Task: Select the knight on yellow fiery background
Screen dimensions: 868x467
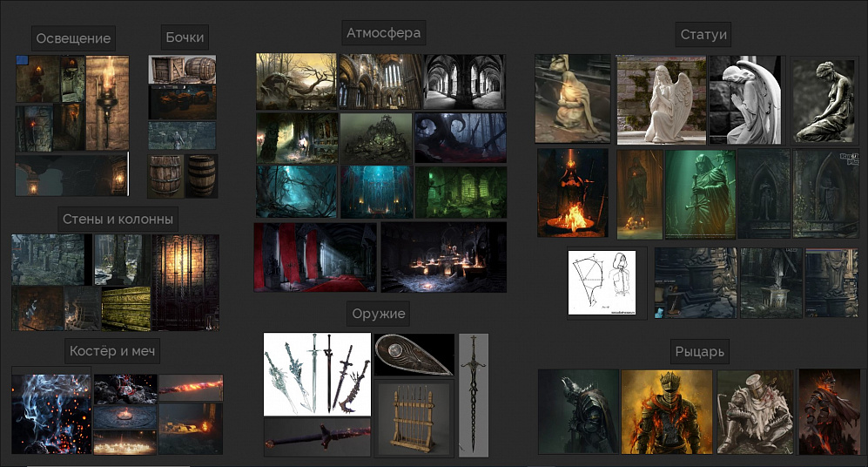Action: pyautogui.click(x=667, y=411)
